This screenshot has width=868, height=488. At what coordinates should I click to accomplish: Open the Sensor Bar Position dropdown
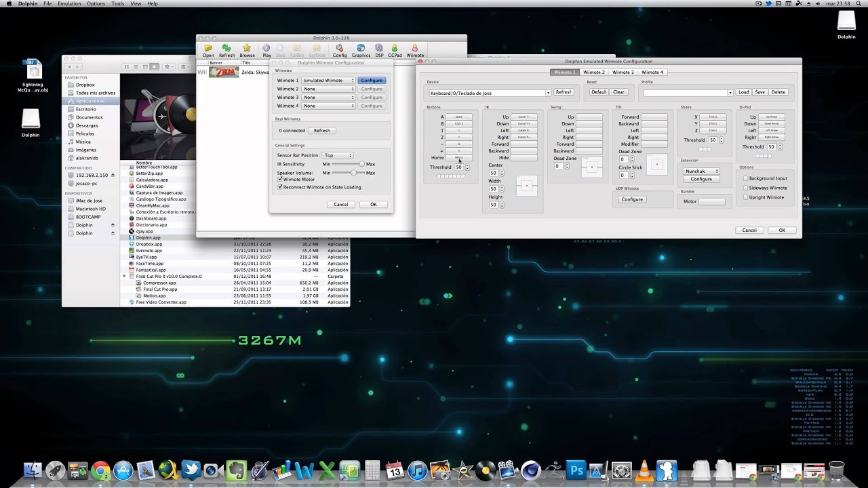338,155
